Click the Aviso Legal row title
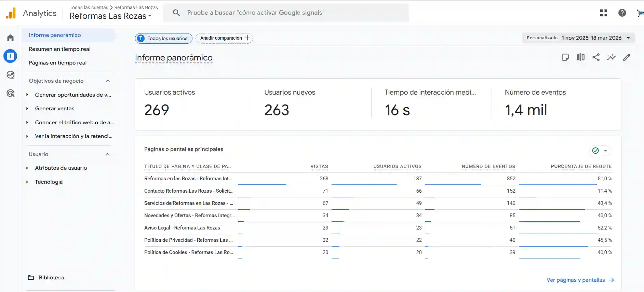Image resolution: width=644 pixels, height=292 pixels. coord(182,228)
